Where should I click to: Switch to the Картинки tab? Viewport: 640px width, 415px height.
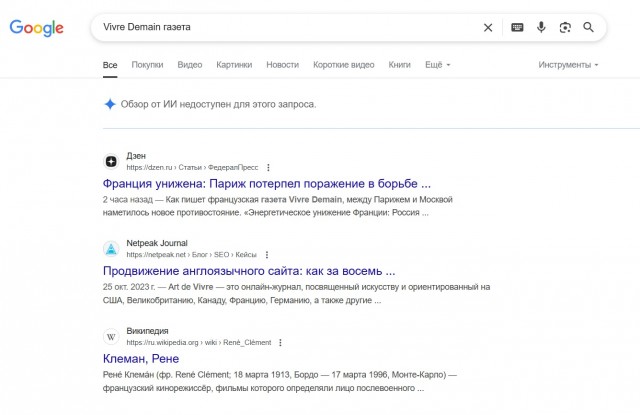pos(234,64)
